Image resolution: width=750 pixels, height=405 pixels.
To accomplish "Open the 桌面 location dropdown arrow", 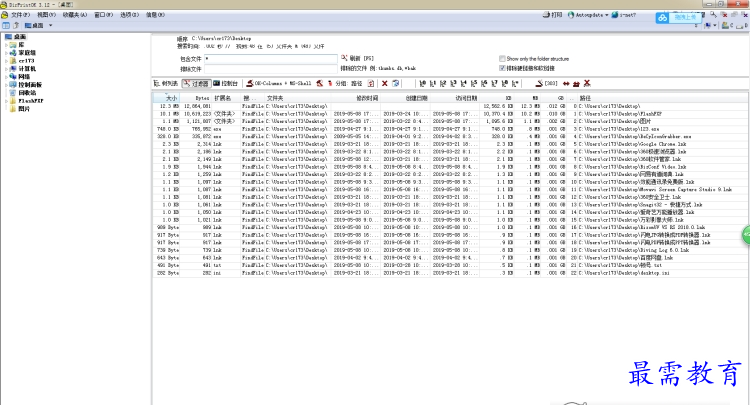I will [51, 25].
